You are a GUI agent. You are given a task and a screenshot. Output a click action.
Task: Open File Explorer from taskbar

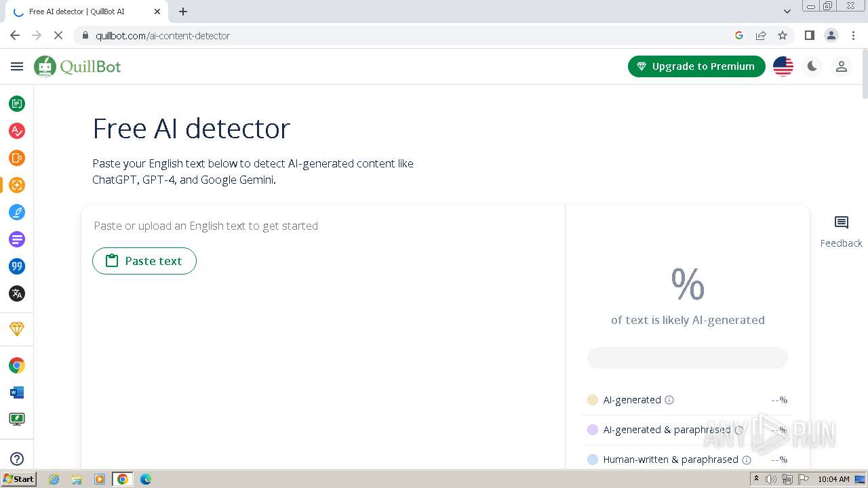(77, 479)
